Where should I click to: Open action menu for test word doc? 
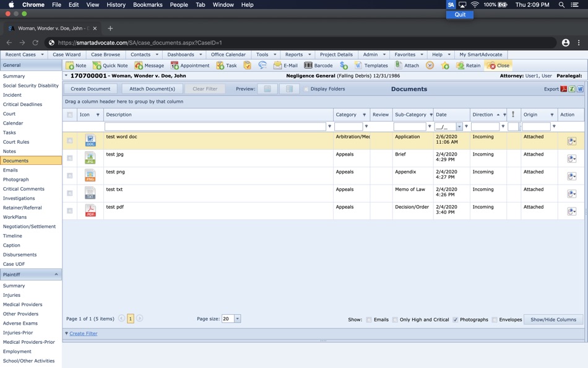(571, 141)
